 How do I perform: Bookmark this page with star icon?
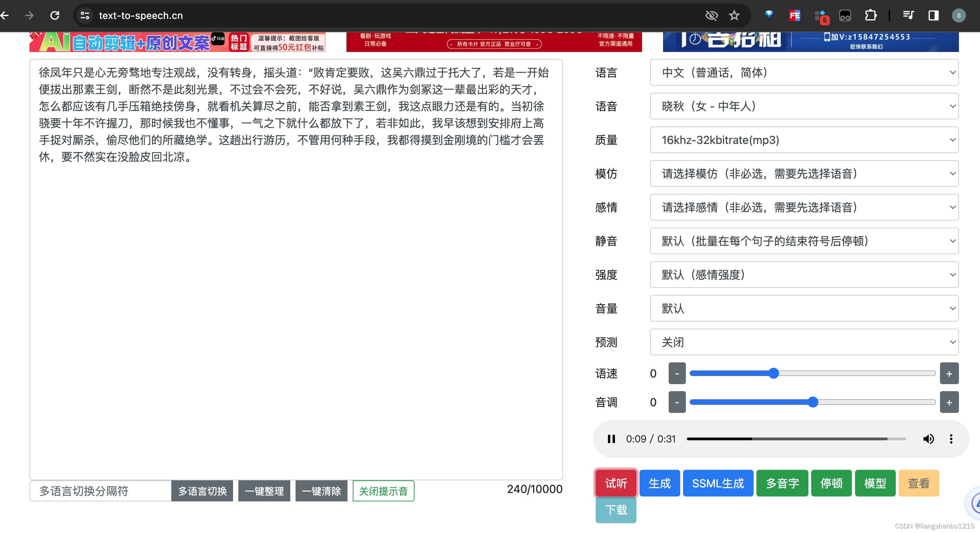tap(734, 15)
